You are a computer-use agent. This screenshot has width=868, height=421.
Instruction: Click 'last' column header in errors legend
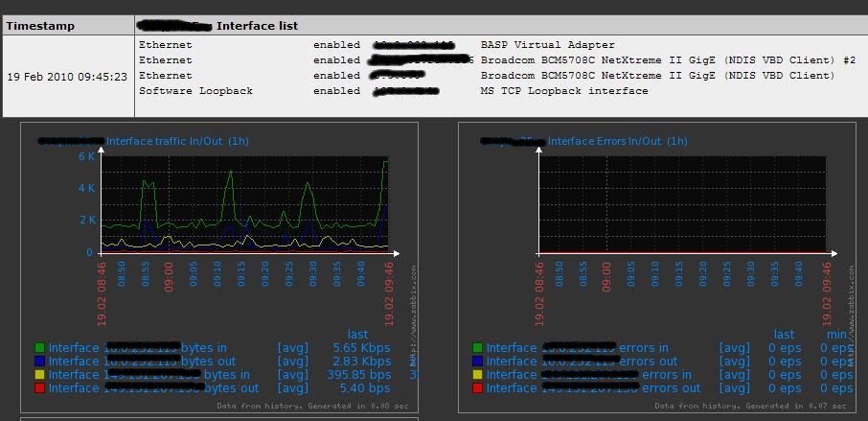[x=784, y=335]
